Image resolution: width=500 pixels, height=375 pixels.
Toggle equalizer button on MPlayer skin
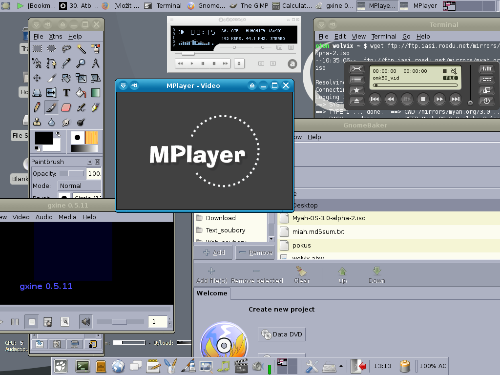pyautogui.click(x=487, y=69)
